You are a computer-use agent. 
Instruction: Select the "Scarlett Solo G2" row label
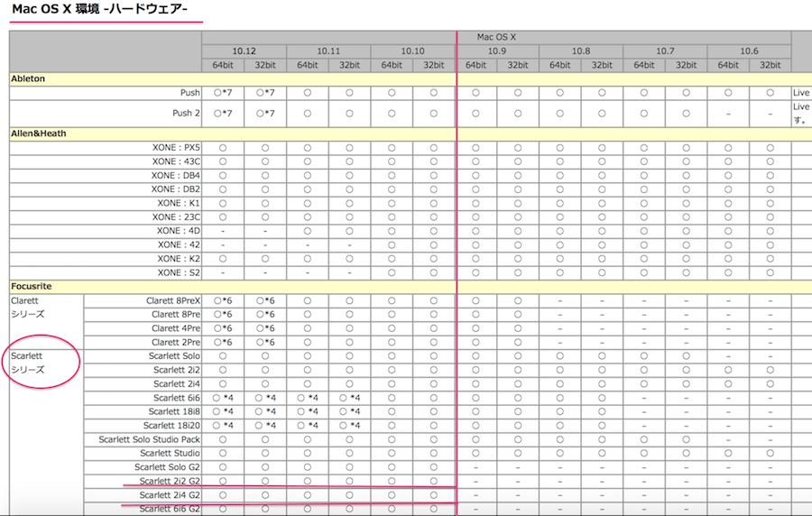[167, 467]
